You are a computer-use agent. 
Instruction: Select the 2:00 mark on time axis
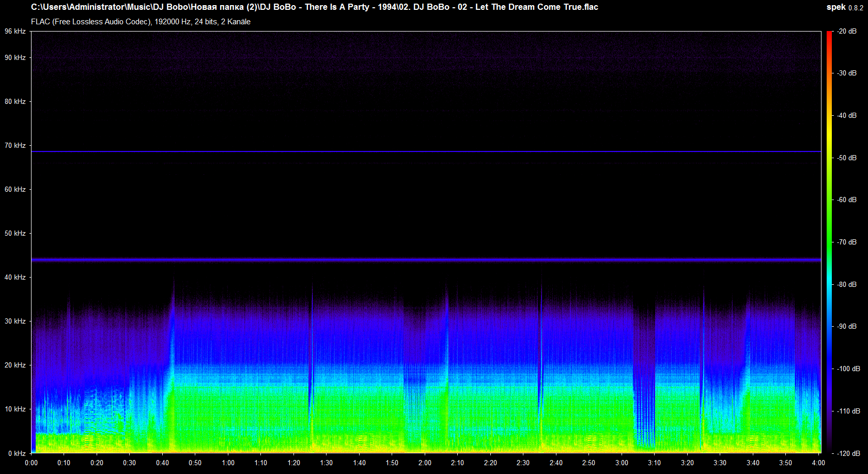(x=425, y=463)
